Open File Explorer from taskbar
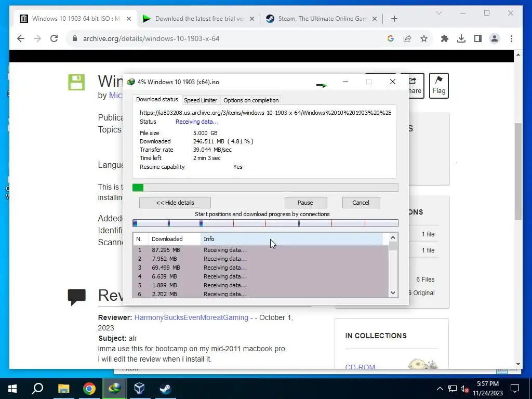The height and width of the screenshot is (399, 532). 63,389
